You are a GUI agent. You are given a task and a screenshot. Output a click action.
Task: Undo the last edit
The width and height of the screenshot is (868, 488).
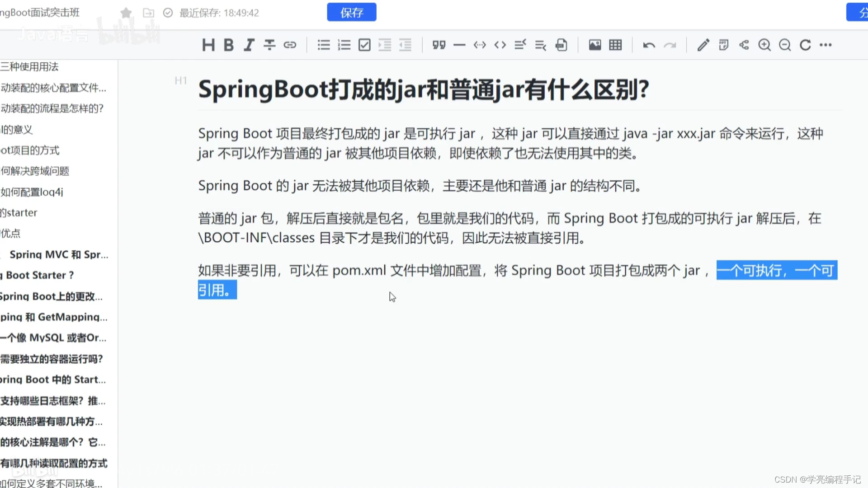coord(649,45)
